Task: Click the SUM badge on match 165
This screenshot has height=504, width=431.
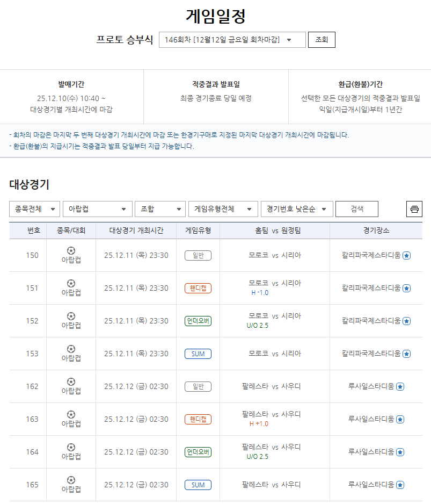Action: click(199, 484)
